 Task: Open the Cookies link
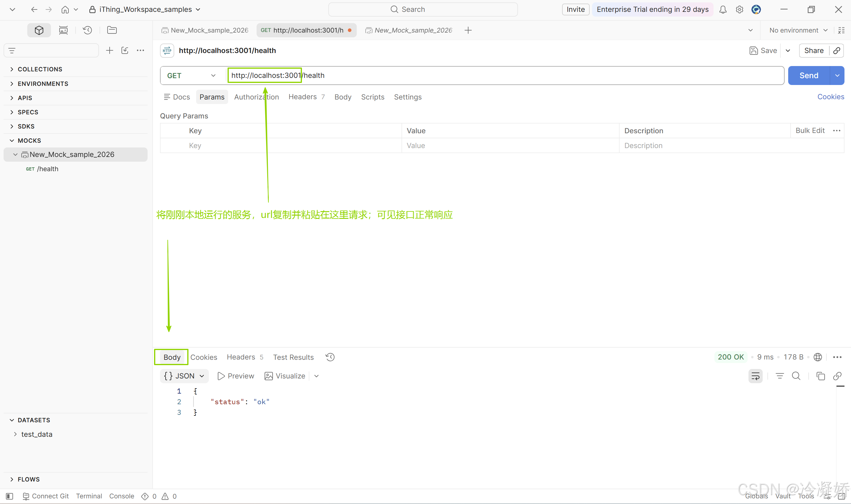click(x=830, y=97)
